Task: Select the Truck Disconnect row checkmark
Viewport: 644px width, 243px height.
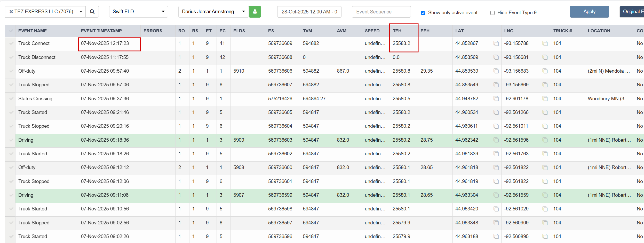Action: point(11,57)
